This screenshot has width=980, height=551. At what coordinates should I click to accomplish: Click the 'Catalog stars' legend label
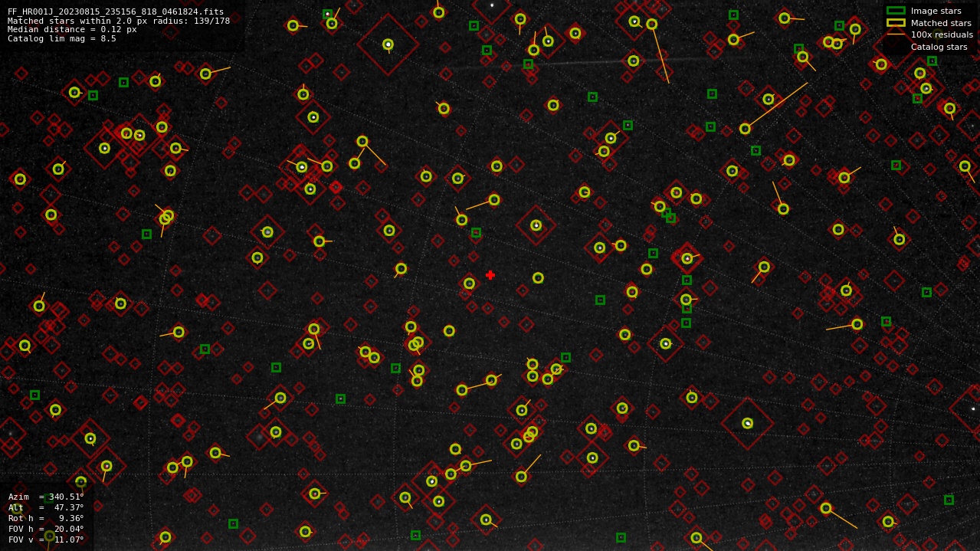(939, 47)
